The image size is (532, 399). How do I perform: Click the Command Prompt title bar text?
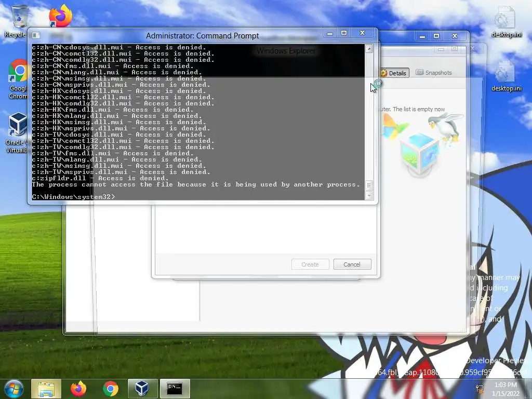coord(202,36)
